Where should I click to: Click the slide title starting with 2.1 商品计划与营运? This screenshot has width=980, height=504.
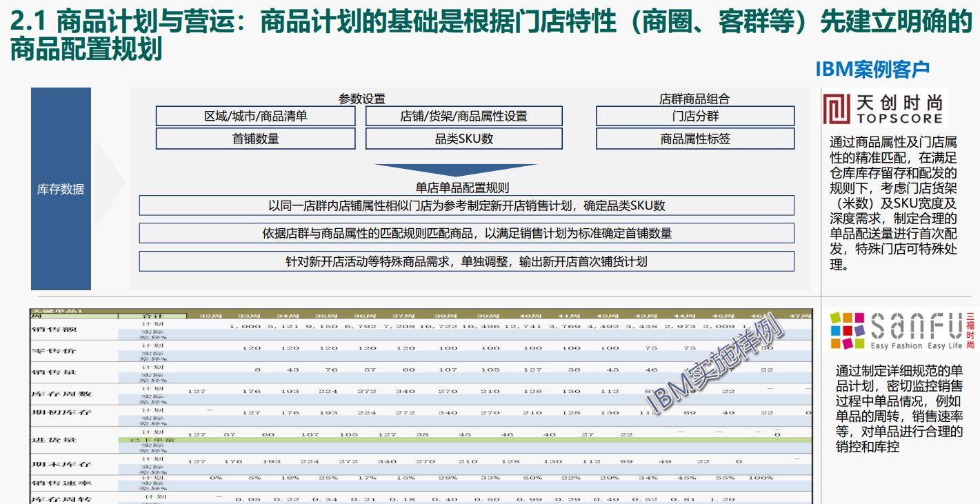490,36
